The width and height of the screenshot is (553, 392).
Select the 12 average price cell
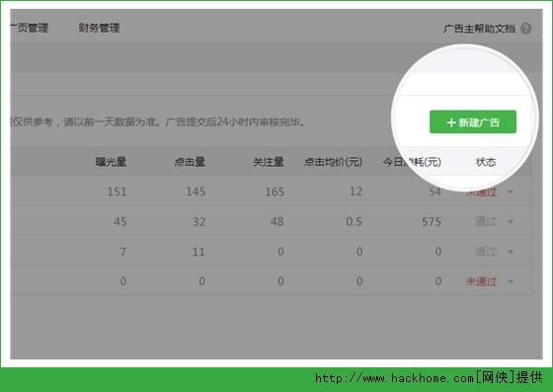[x=355, y=192]
